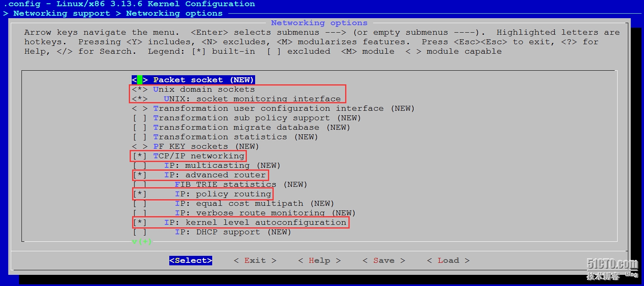Select IP: policy routing label
This screenshot has width=644, height=286.
[x=223, y=194]
